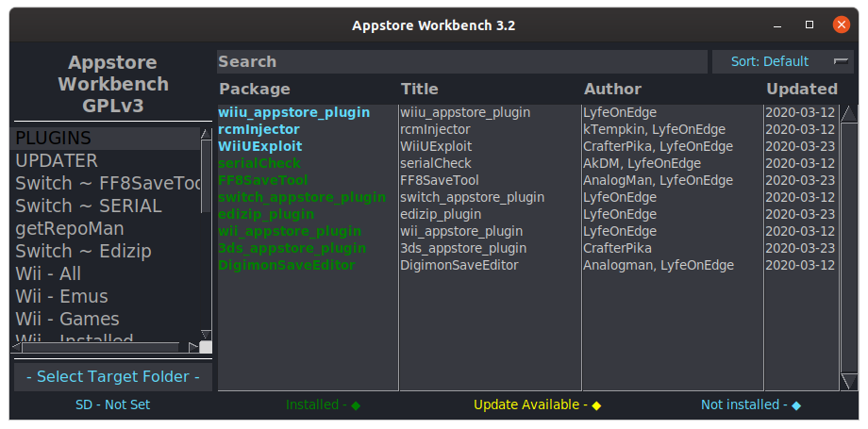Click the category list scroll-left arrow

[x=17, y=348]
